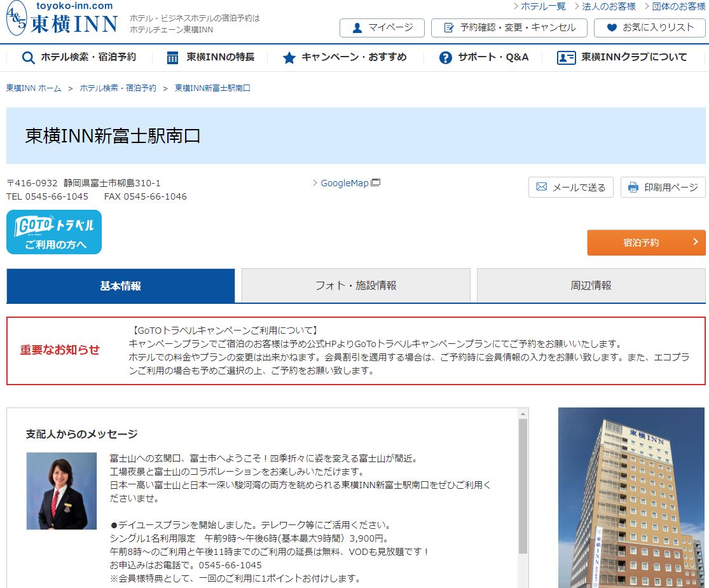709x588 pixels.
Task: Open the GoogleMap link
Action: point(345,183)
